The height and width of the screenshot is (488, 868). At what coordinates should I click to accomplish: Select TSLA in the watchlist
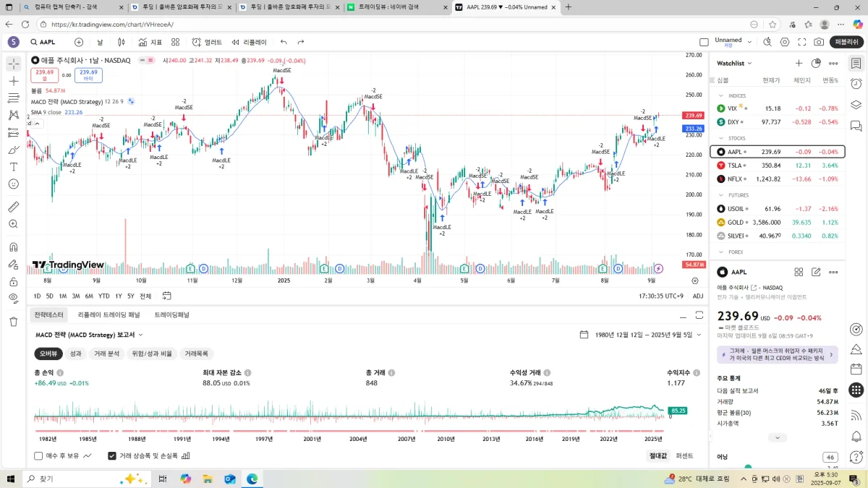pos(778,166)
